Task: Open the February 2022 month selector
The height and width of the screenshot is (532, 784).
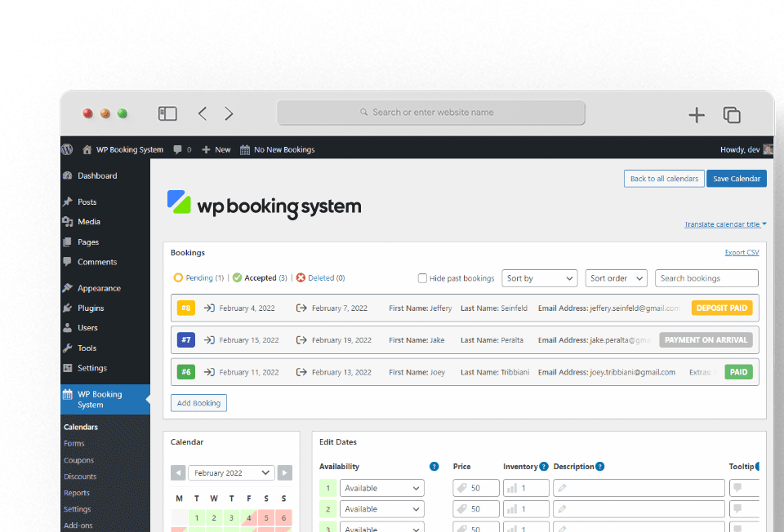Action: click(232, 473)
